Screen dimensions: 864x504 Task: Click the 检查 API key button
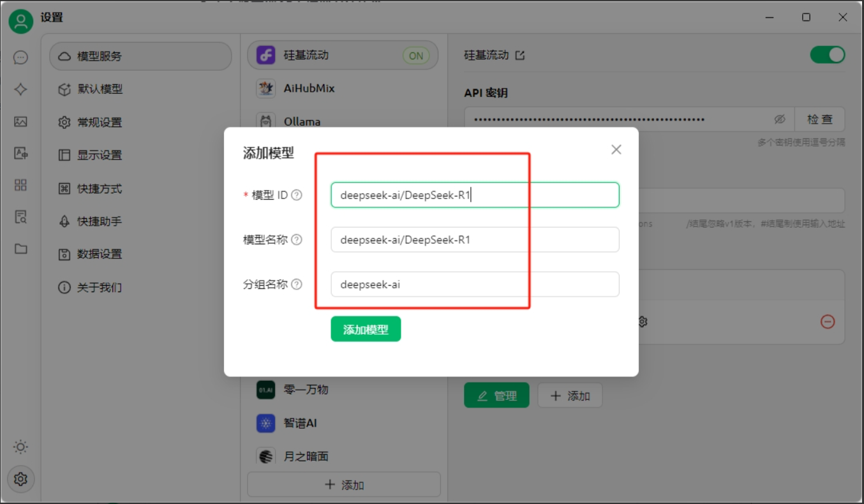pos(820,119)
